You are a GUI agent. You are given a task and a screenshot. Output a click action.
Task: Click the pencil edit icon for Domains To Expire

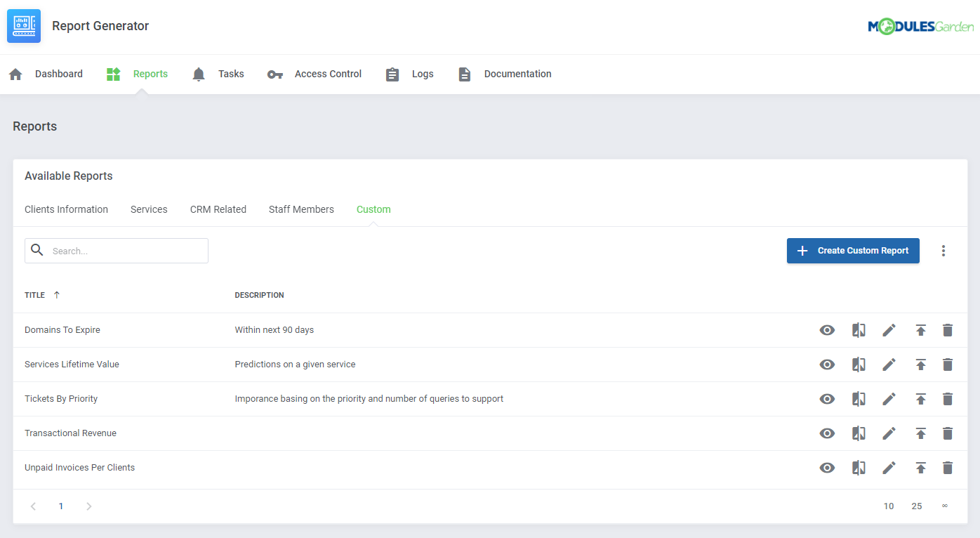click(889, 330)
